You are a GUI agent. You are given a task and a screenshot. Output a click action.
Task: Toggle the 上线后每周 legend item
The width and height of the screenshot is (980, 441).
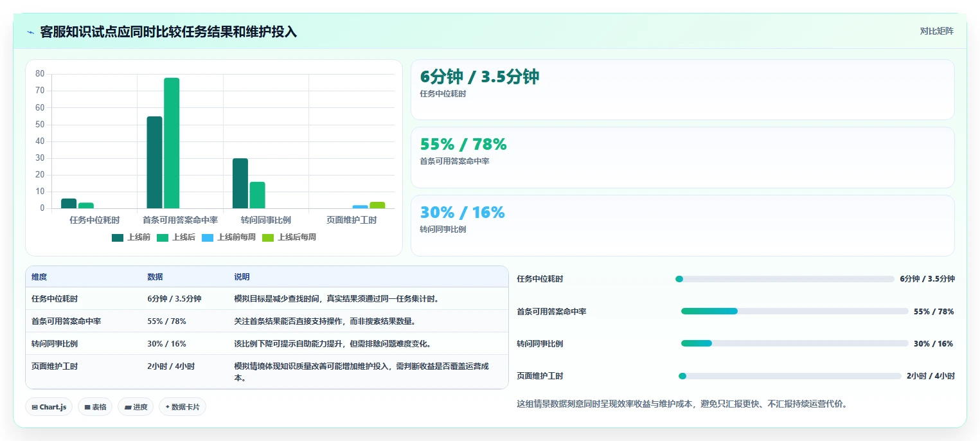coord(289,237)
